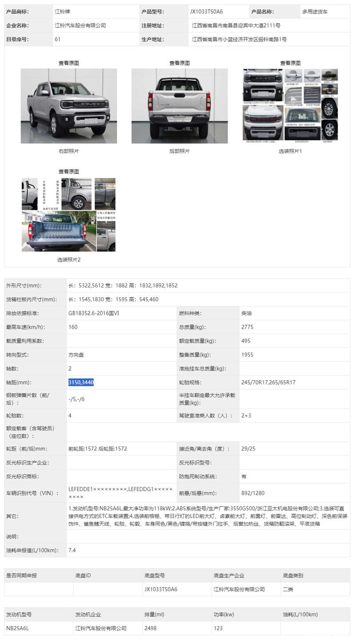Click production address 振铃南路1号
355x644 pixels.
tap(270, 39)
